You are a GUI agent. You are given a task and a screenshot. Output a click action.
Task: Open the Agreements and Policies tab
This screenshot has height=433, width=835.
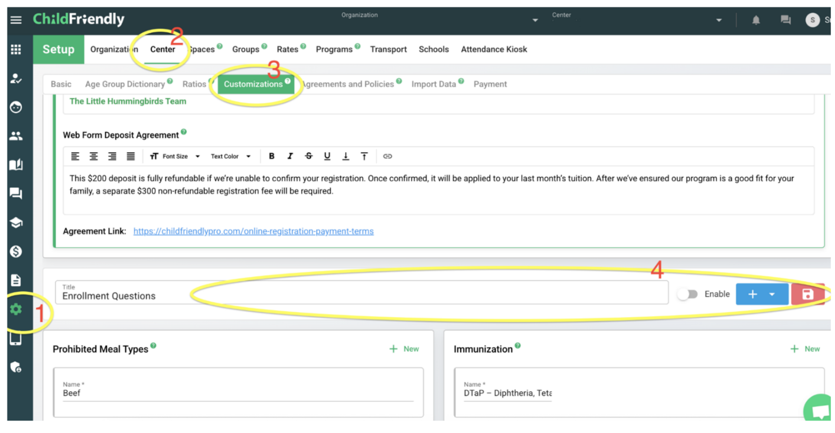pos(347,84)
